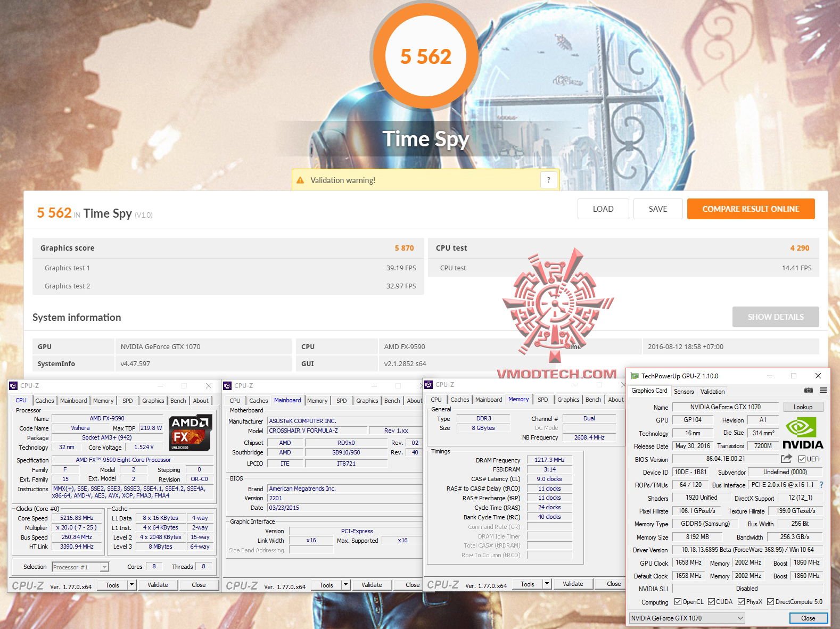Open the validation warning help question mark
Image resolution: width=840 pixels, height=629 pixels.
(x=549, y=180)
